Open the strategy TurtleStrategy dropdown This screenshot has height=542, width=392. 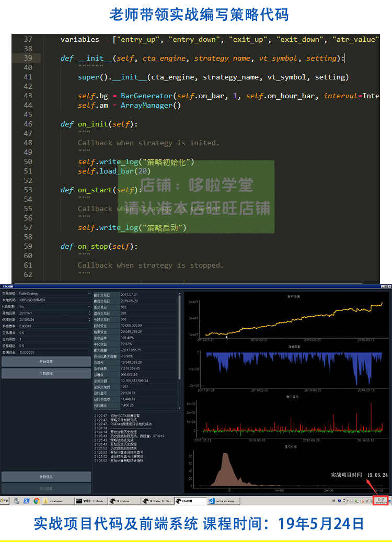point(54,293)
